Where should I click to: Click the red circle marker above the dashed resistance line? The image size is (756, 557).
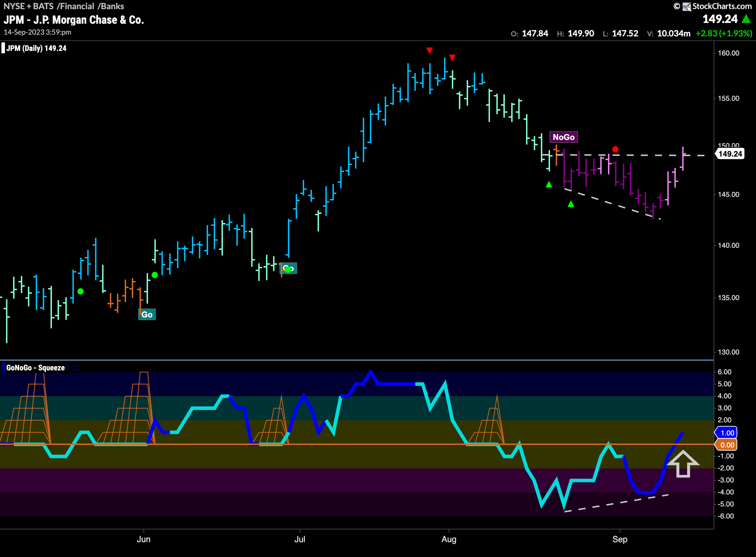coord(615,149)
